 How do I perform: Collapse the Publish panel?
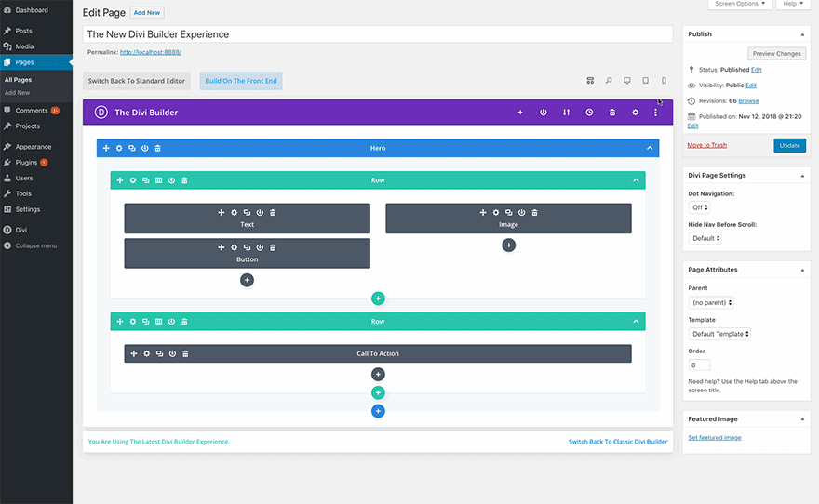point(803,34)
